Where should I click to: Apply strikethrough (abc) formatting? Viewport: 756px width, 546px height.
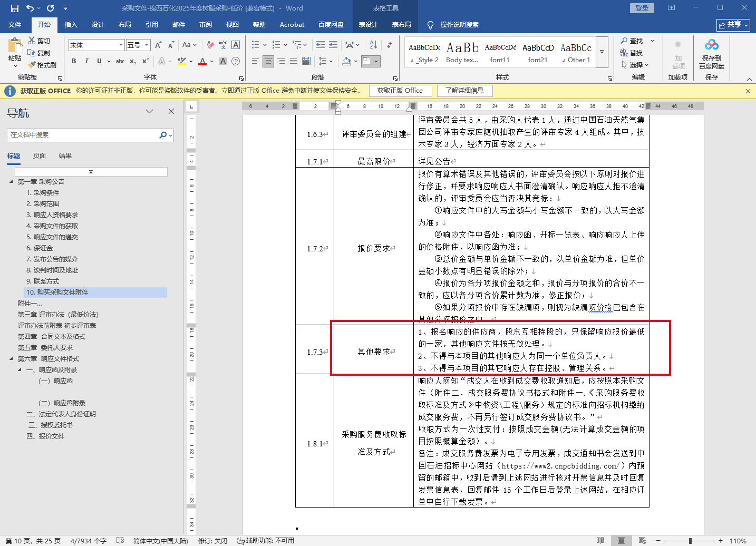(x=120, y=61)
